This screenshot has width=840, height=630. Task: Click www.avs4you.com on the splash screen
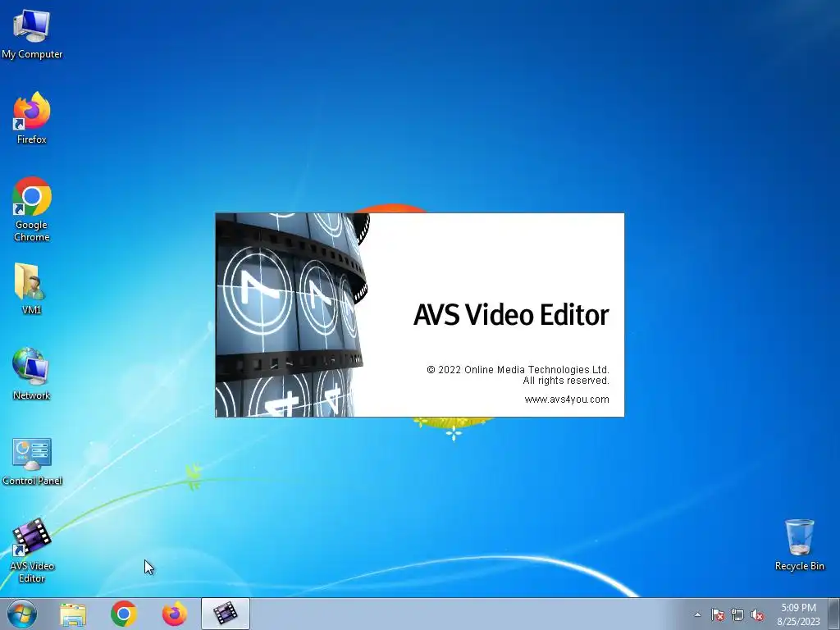pos(567,399)
